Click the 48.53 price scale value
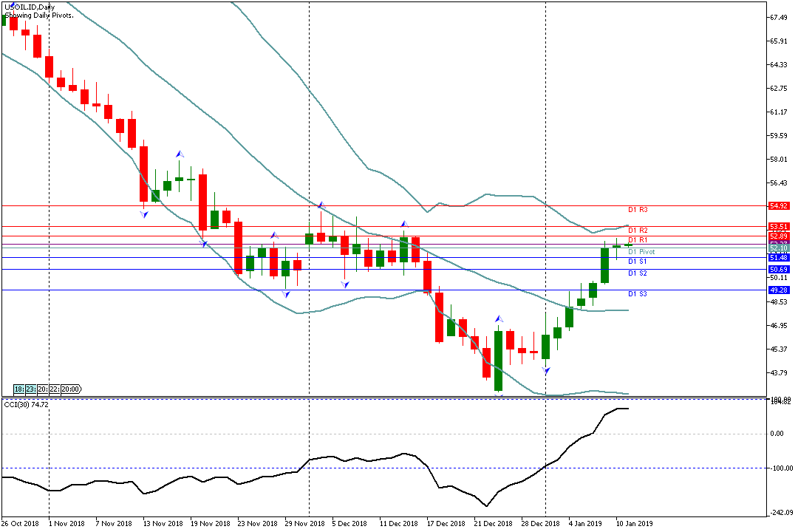Image resolution: width=798 pixels, height=532 pixels. [779, 302]
